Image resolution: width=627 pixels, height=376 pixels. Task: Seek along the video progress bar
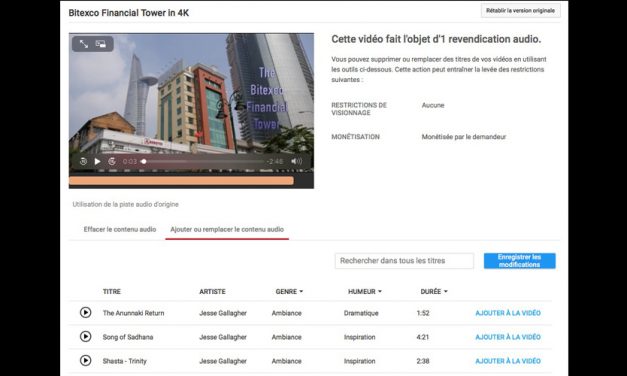(x=204, y=161)
